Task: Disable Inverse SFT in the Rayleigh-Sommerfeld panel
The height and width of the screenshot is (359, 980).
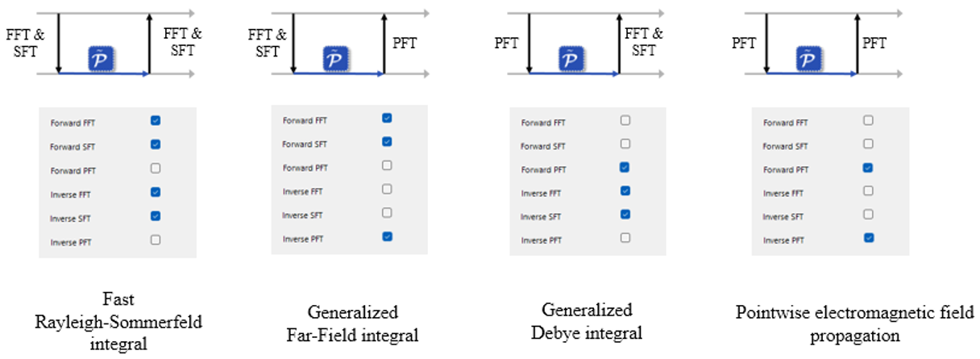Action: (156, 215)
